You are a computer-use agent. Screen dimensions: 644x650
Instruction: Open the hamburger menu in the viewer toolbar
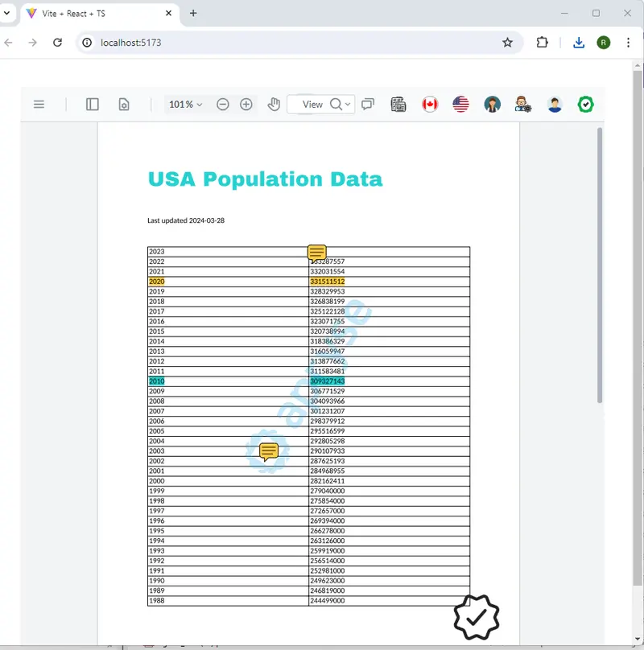[x=39, y=104]
